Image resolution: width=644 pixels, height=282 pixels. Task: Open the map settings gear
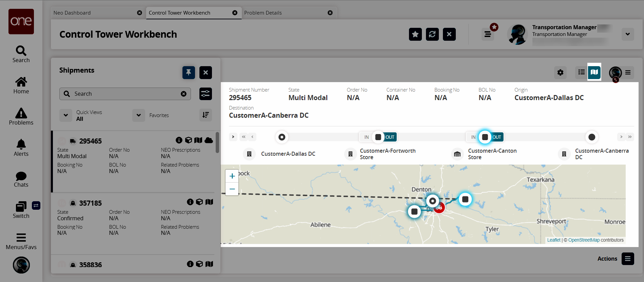[x=560, y=72]
